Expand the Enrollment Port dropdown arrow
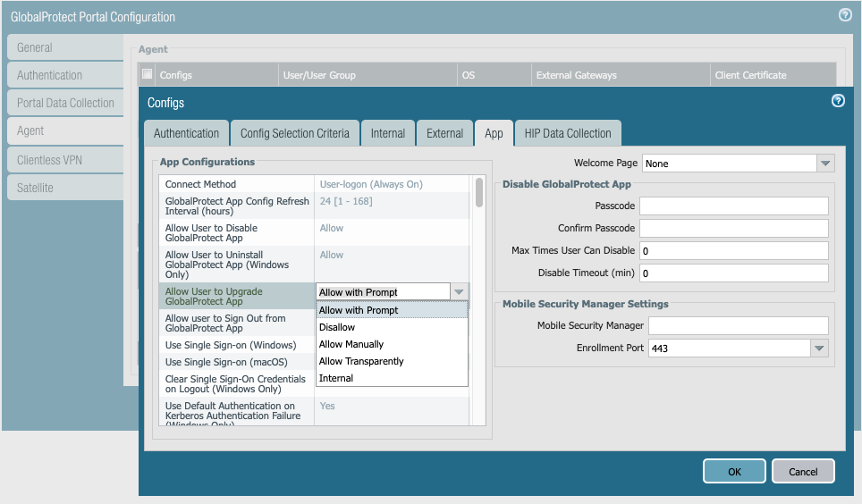This screenshot has width=862, height=504. (x=819, y=348)
